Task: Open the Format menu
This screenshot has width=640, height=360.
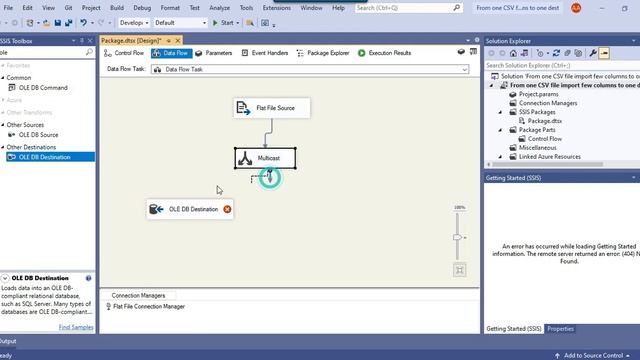Action: [x=170, y=8]
